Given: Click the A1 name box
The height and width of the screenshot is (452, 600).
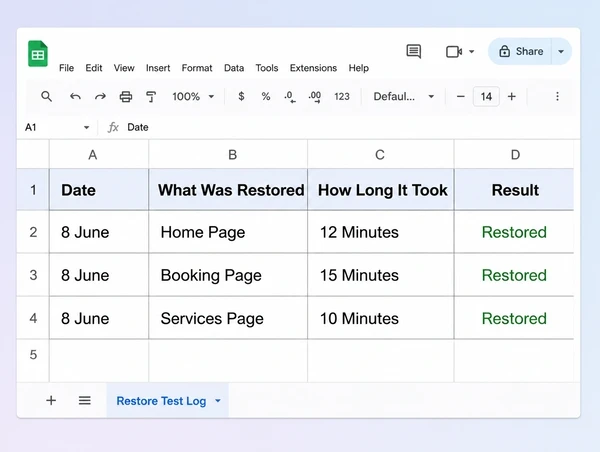Looking at the screenshot, I should (x=50, y=127).
